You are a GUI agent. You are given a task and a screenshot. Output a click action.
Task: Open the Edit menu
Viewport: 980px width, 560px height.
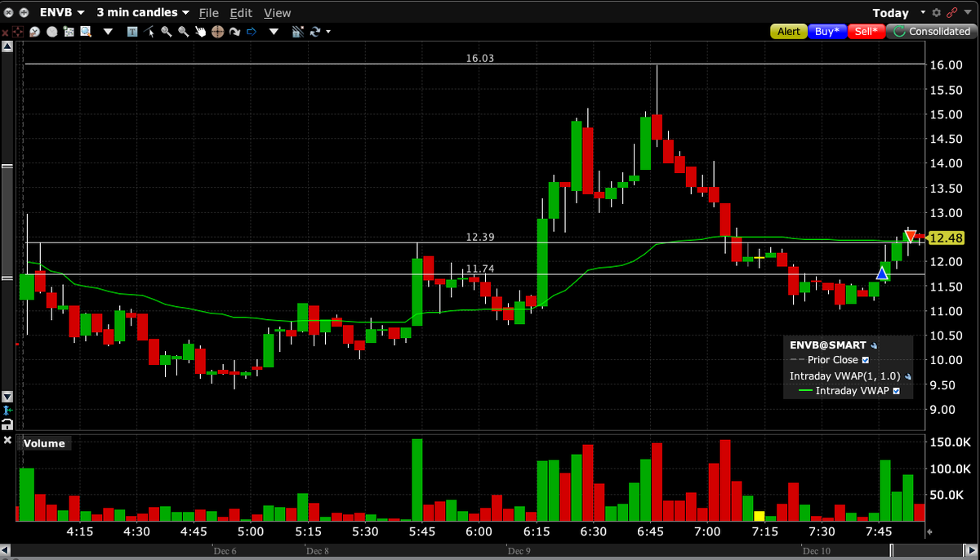(241, 13)
